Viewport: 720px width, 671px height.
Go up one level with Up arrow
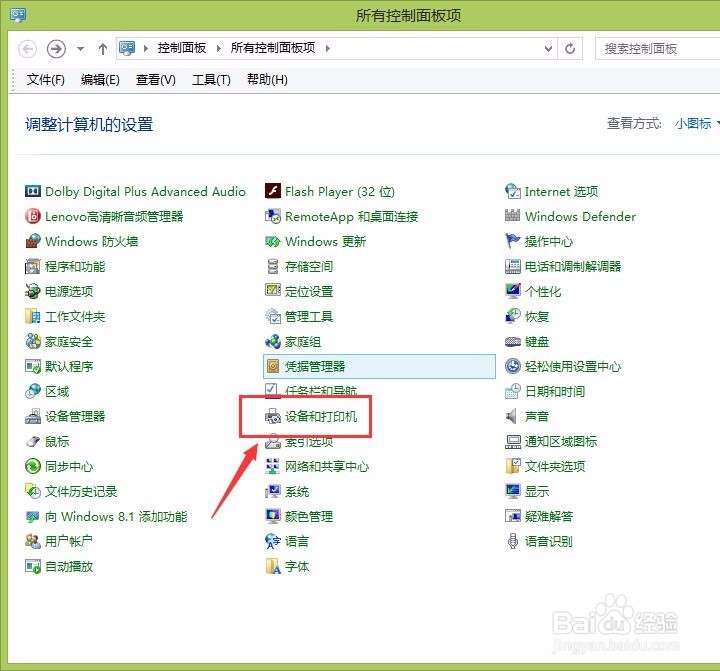(103, 49)
